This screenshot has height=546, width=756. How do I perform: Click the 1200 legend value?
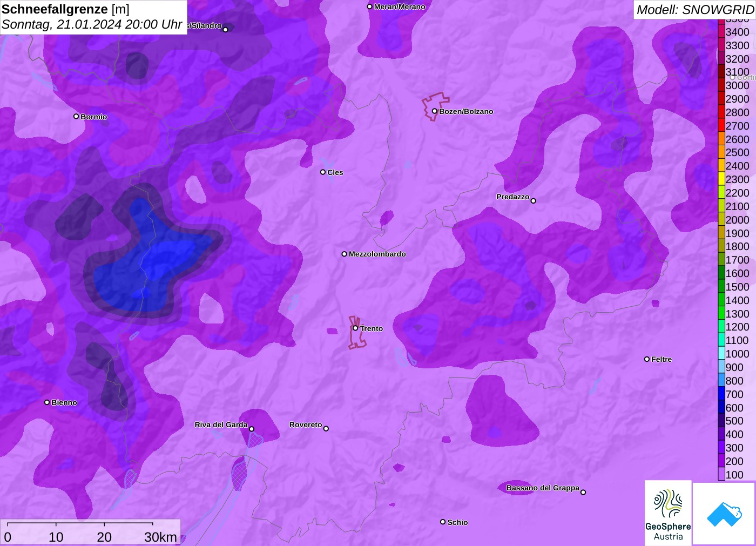pyautogui.click(x=738, y=327)
